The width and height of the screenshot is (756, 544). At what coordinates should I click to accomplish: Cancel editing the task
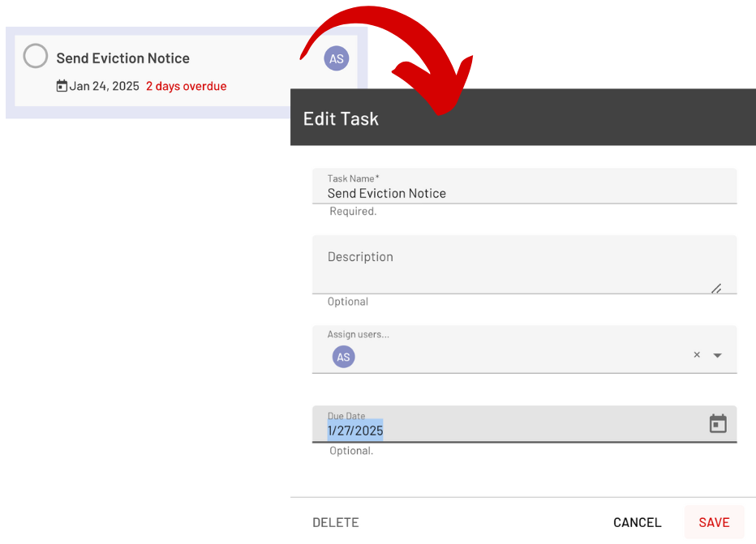click(637, 522)
